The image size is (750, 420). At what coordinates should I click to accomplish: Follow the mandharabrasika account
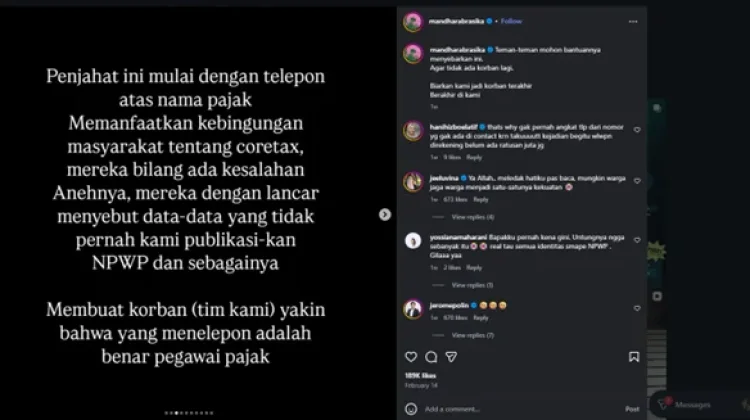(x=511, y=21)
